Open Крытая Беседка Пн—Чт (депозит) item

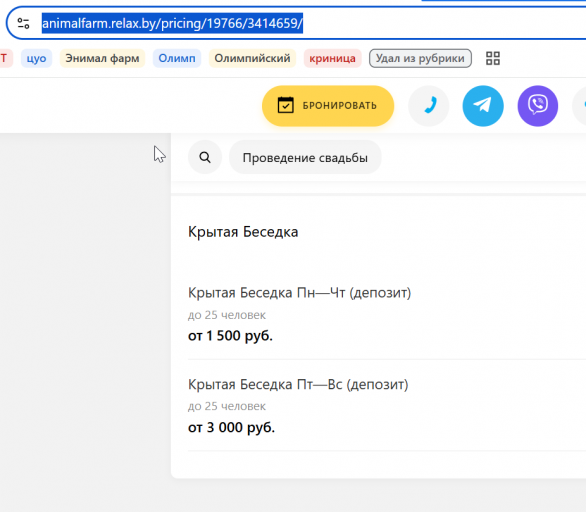(x=387, y=314)
